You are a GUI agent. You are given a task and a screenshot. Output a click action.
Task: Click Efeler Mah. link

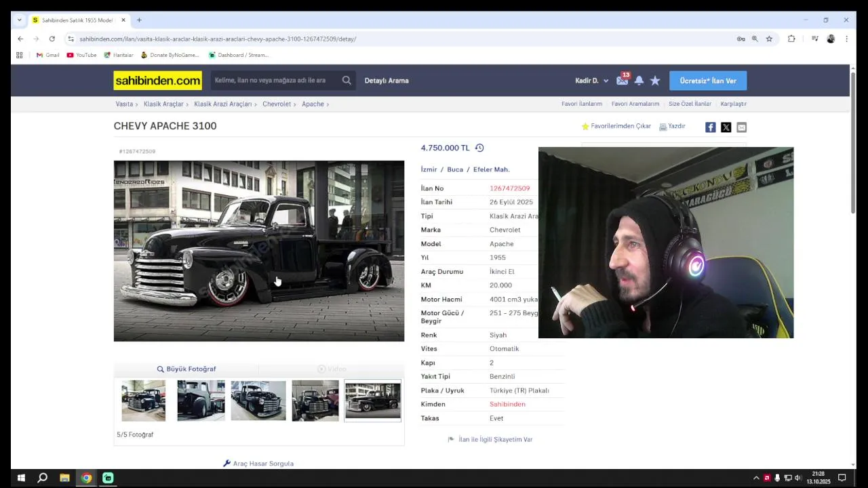pyautogui.click(x=491, y=169)
